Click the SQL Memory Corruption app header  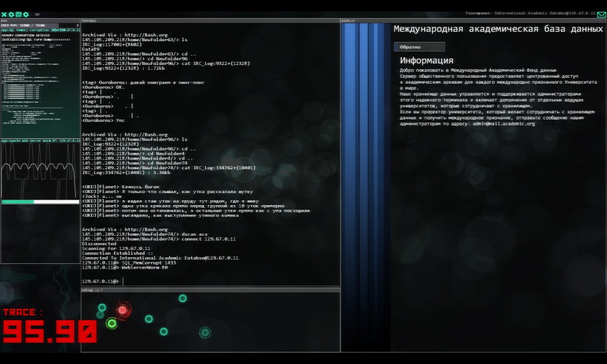point(40,30)
